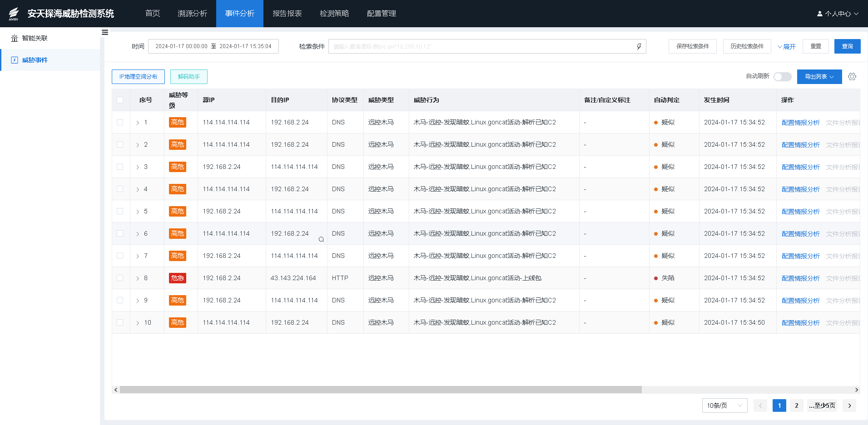Viewport: 868px width, 425px height.
Task: Open table column settings gear icon
Action: [x=852, y=77]
